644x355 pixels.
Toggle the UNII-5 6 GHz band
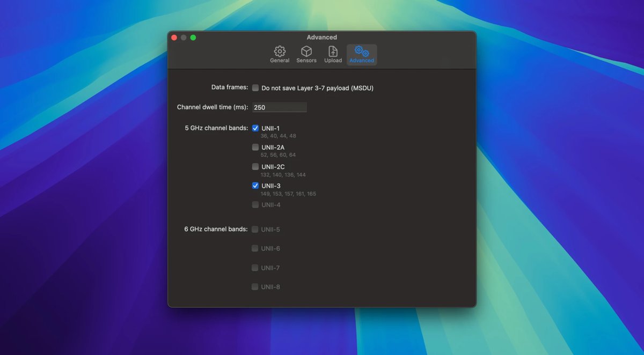tap(255, 230)
